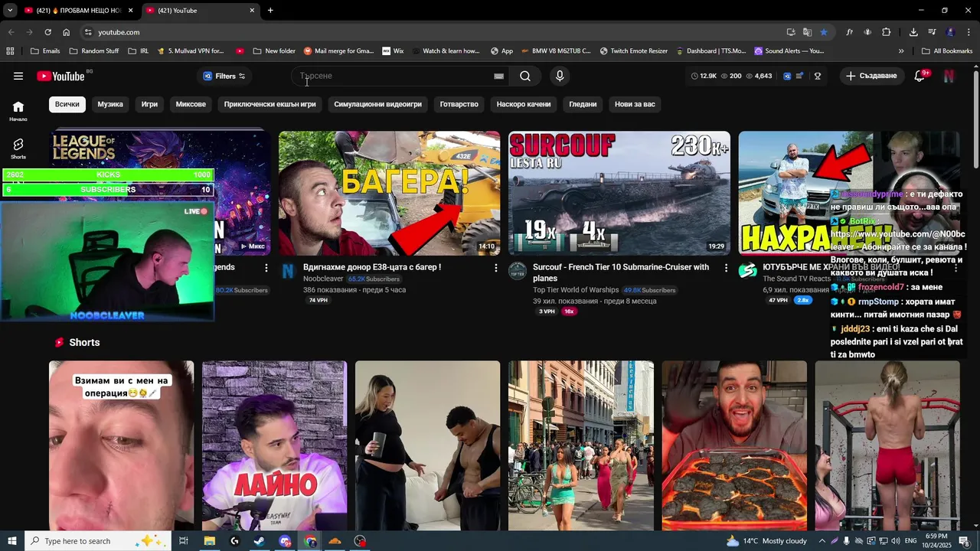
Task: Open the ЛАЙНО Shorts thumbnail
Action: point(274,445)
